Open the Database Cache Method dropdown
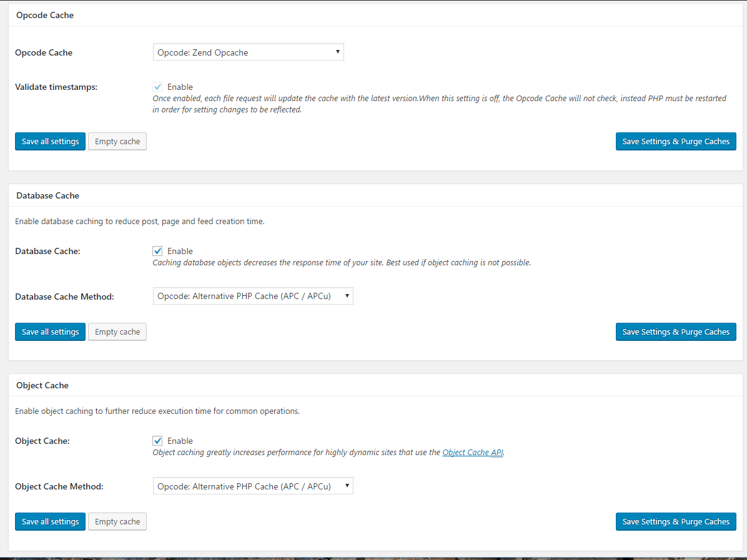747x560 pixels. 253,296
